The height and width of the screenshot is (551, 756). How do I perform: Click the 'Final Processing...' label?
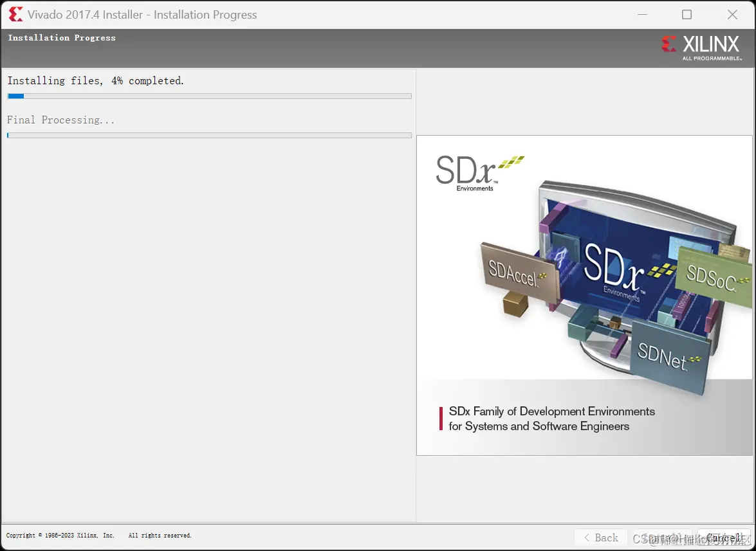(60, 120)
